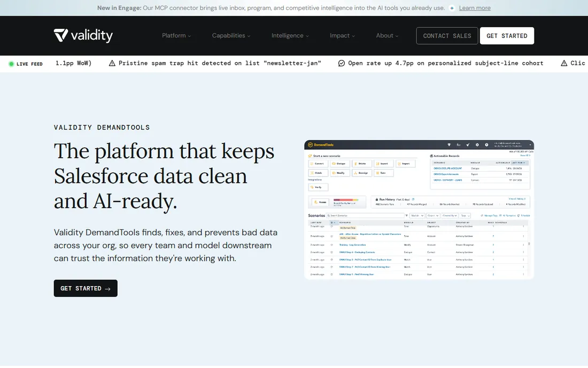This screenshot has width=588, height=368.
Task: Open the Created By filter dropdown in Scenarios
Action: coord(450,216)
